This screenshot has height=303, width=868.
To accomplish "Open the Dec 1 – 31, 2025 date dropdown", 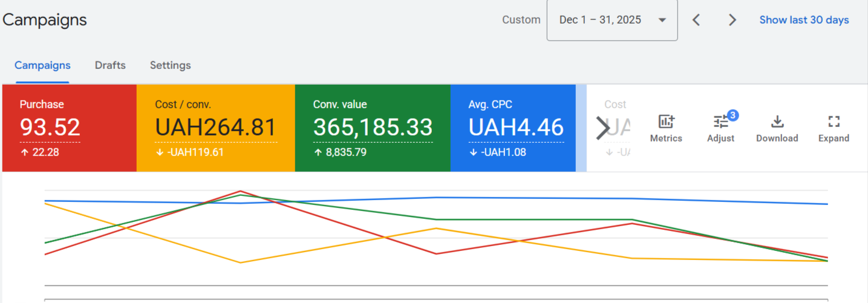I will (x=612, y=20).
